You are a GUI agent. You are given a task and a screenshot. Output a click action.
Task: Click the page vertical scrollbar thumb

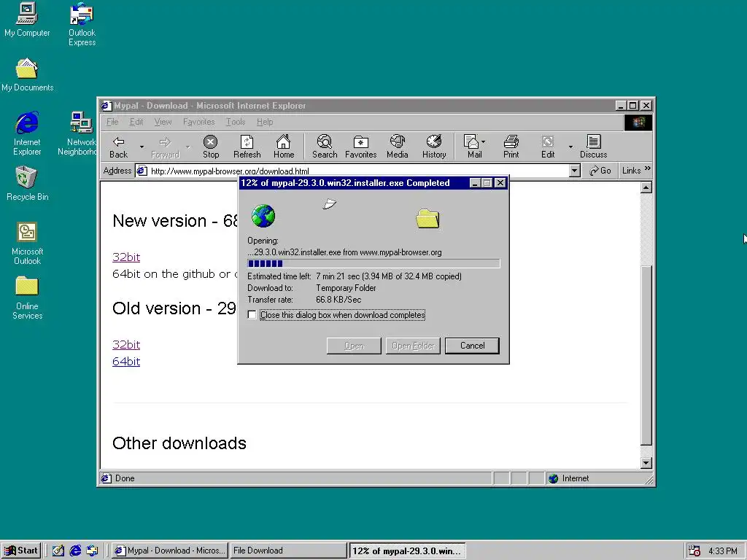coord(646,355)
